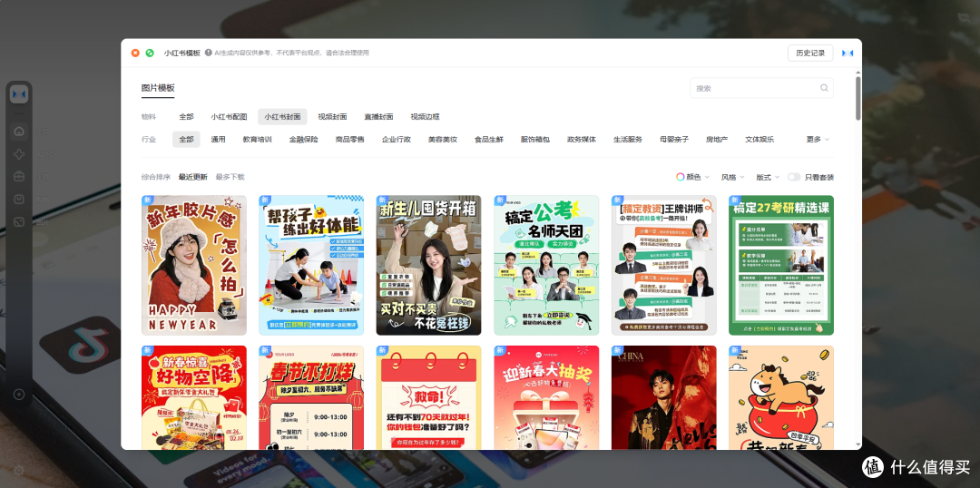Click the search magnifier icon
Viewport: 980px width, 488px height.
tap(824, 88)
